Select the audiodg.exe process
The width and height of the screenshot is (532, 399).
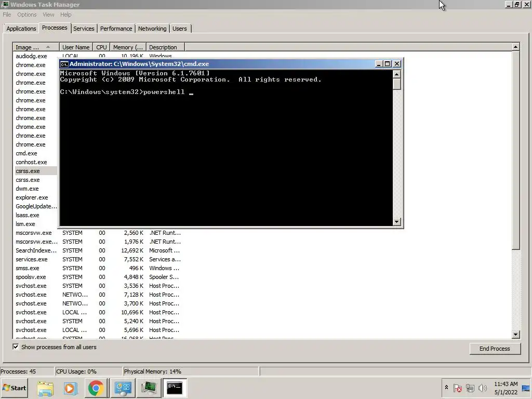tap(31, 56)
